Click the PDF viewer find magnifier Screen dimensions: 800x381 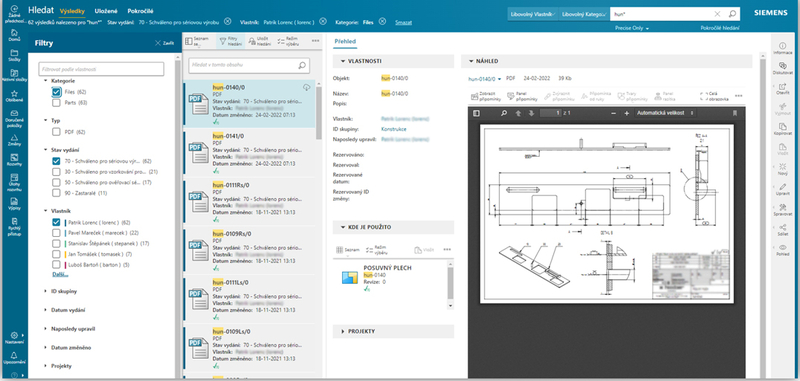[504, 113]
